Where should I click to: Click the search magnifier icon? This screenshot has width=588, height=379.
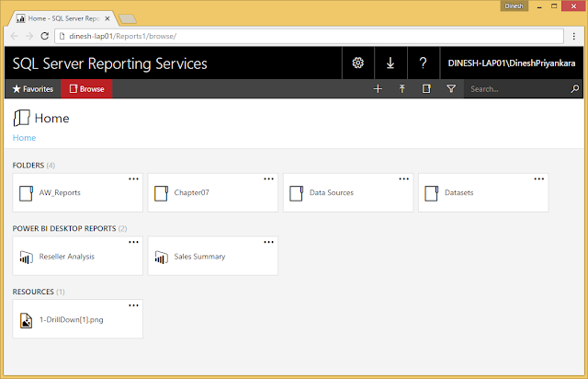(574, 89)
